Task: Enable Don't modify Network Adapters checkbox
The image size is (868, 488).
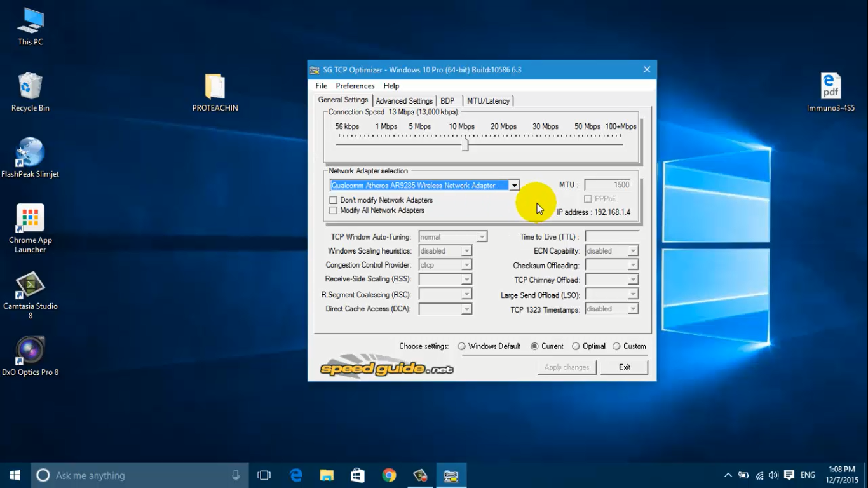Action: point(334,200)
